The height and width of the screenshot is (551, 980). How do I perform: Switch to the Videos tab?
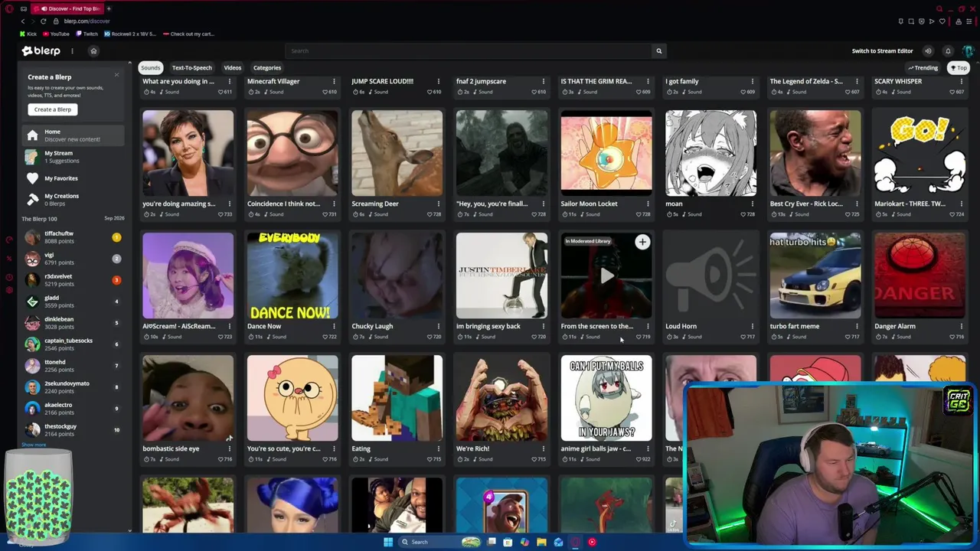click(x=233, y=67)
